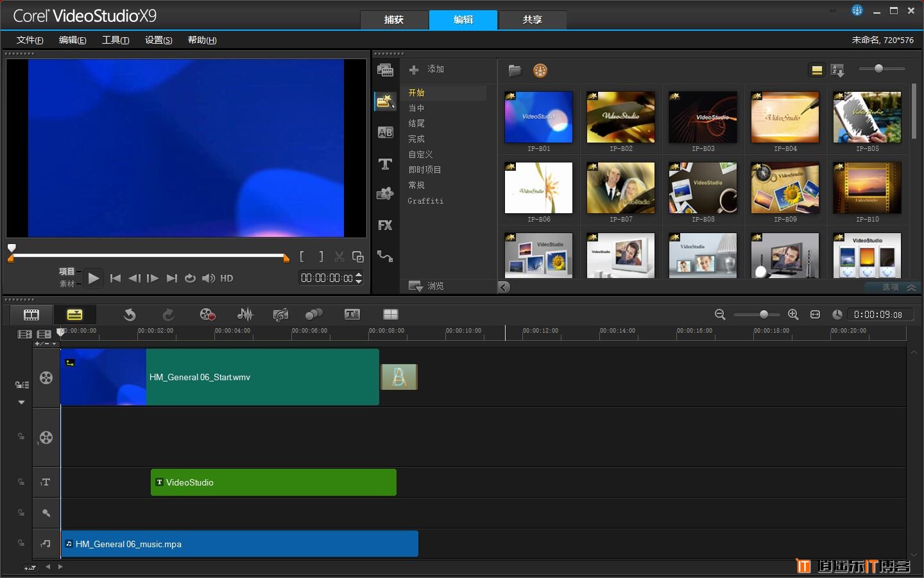The height and width of the screenshot is (578, 924).
Task: Enlarge the preview window
Action: (x=358, y=257)
